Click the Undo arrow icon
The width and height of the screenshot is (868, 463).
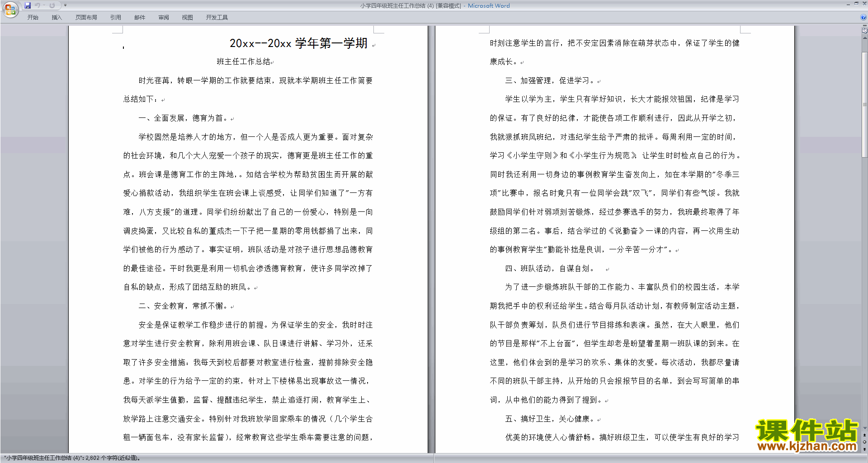37,5
